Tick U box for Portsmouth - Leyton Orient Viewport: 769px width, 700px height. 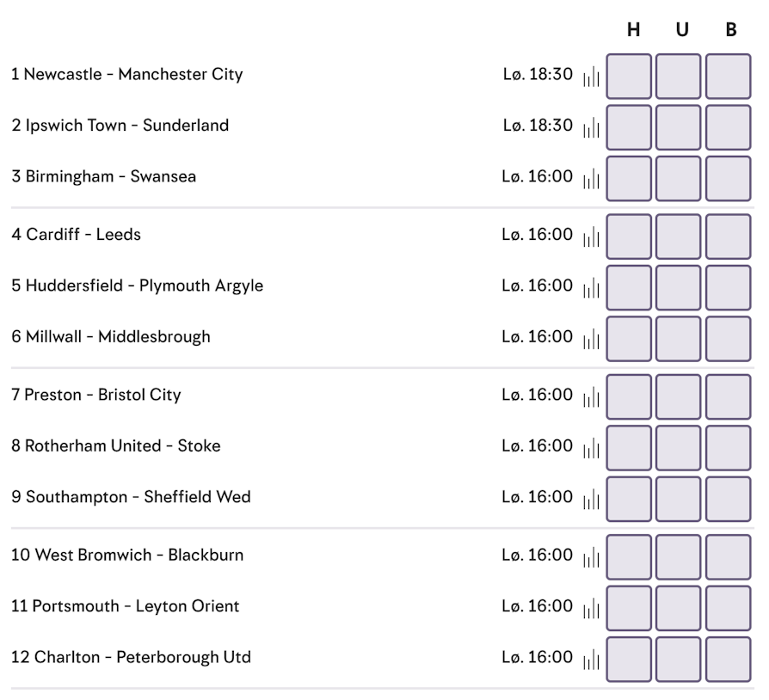[679, 608]
